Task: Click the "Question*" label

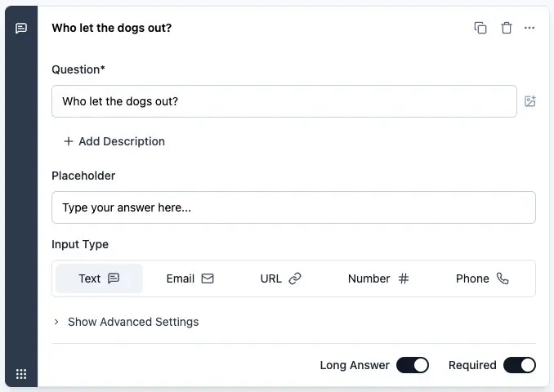Action: [x=78, y=69]
